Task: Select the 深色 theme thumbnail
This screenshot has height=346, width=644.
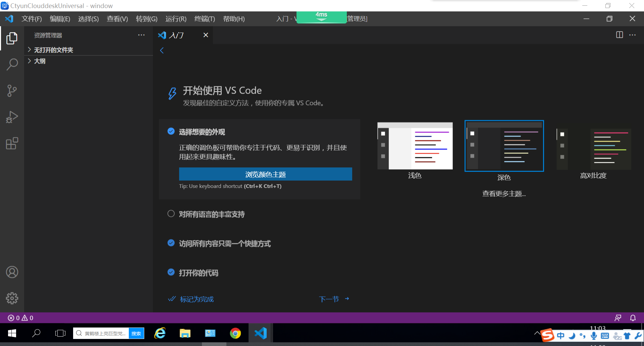Action: pos(503,146)
